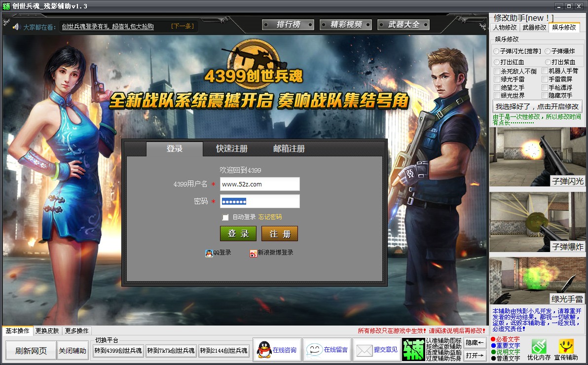588x365 pixels.
Task: Click the green 登录 button
Action: pos(238,234)
